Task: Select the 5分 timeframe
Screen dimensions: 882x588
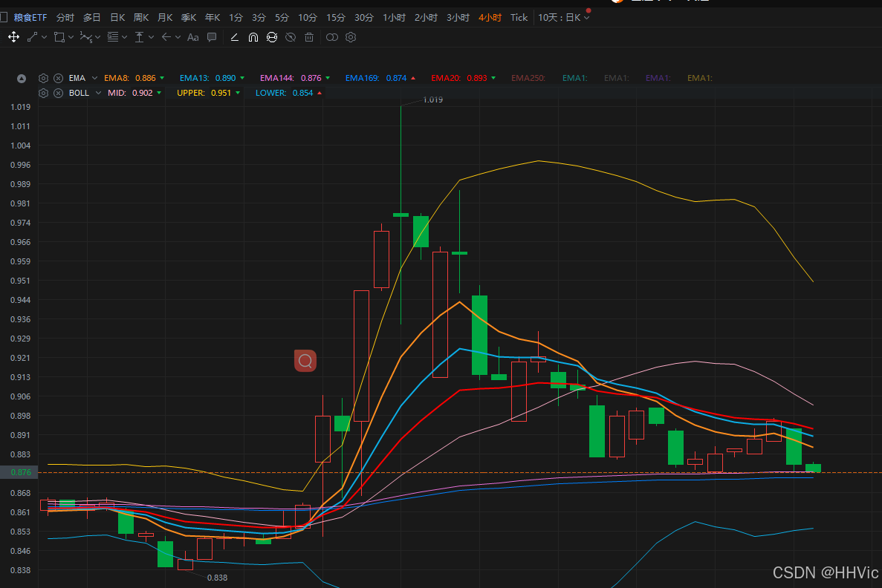Action: pos(282,17)
